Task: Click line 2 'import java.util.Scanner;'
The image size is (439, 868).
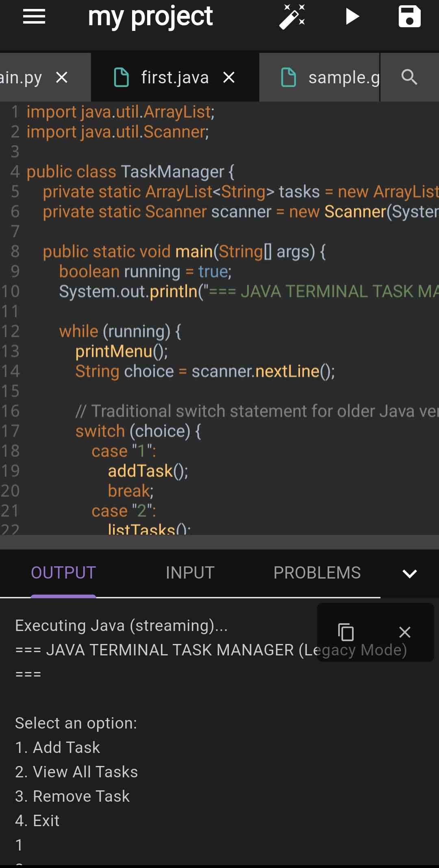Action: click(x=118, y=132)
